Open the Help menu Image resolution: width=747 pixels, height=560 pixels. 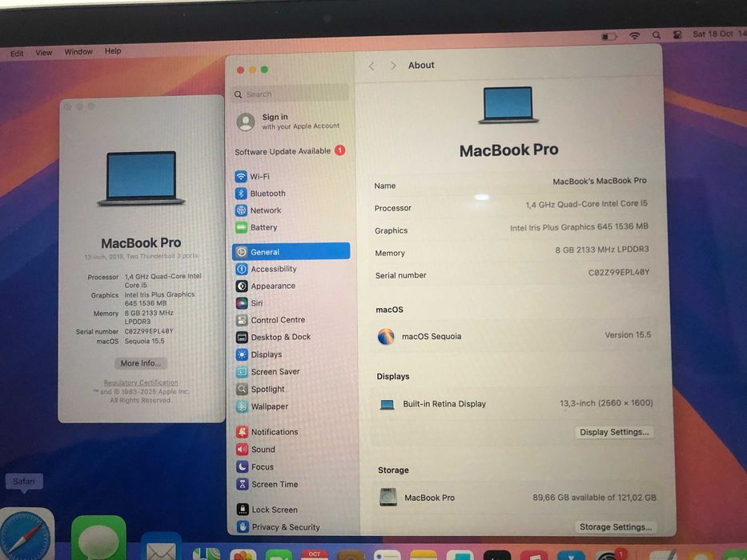click(x=113, y=50)
